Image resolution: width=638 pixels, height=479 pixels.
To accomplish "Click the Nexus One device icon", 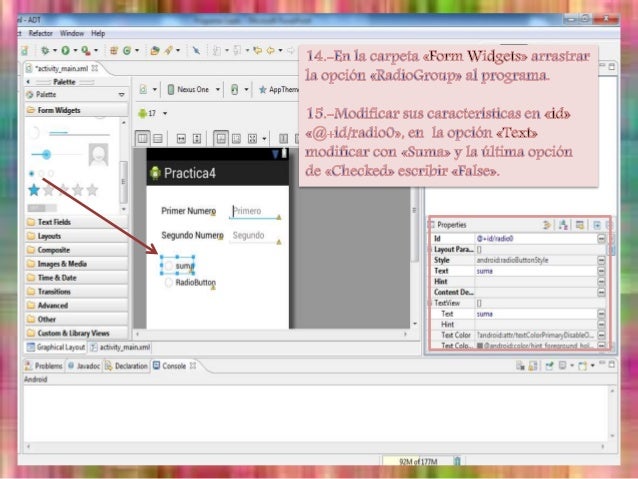I will click(170, 89).
